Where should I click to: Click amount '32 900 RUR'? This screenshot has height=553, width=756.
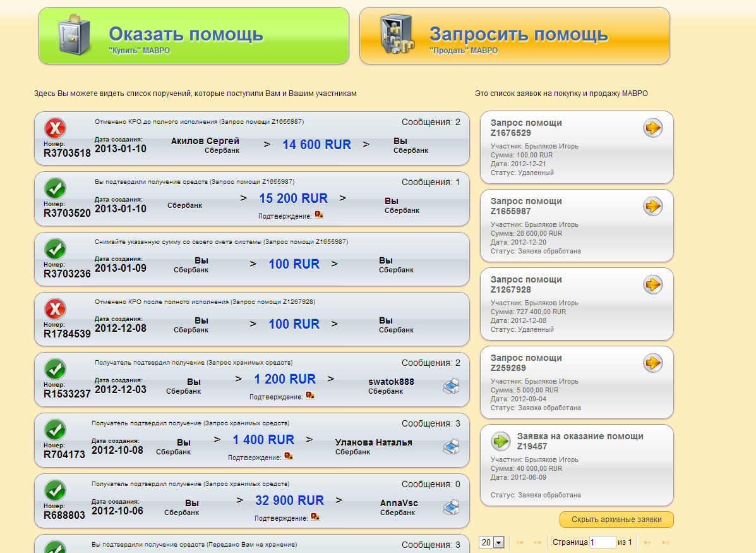click(289, 501)
